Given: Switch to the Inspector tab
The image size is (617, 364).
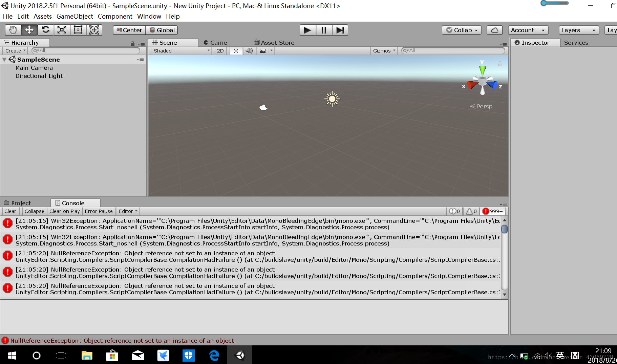Looking at the screenshot, I should coord(535,43).
